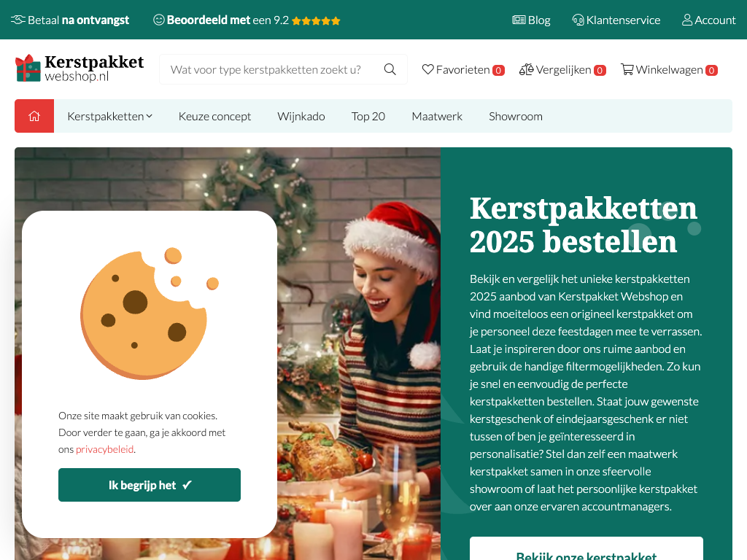
Task: Click the five-star 9.2 rating
Action: [x=316, y=20]
